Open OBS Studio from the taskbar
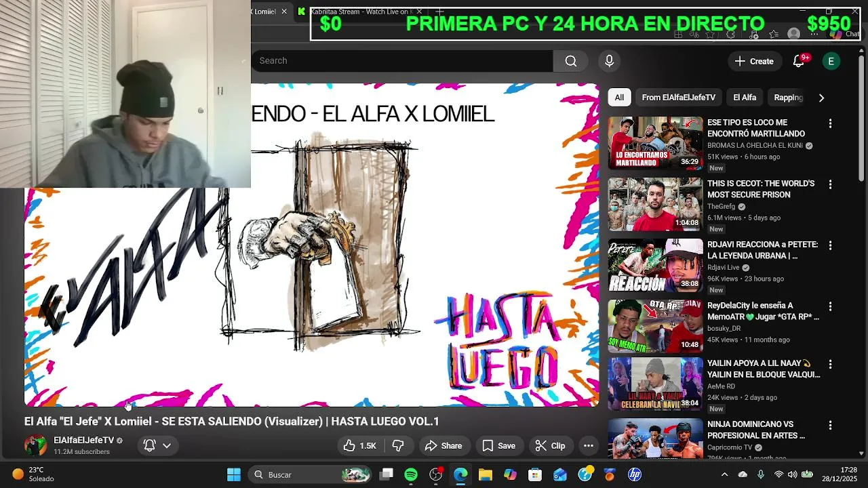This screenshot has width=868, height=488. pos(436,474)
